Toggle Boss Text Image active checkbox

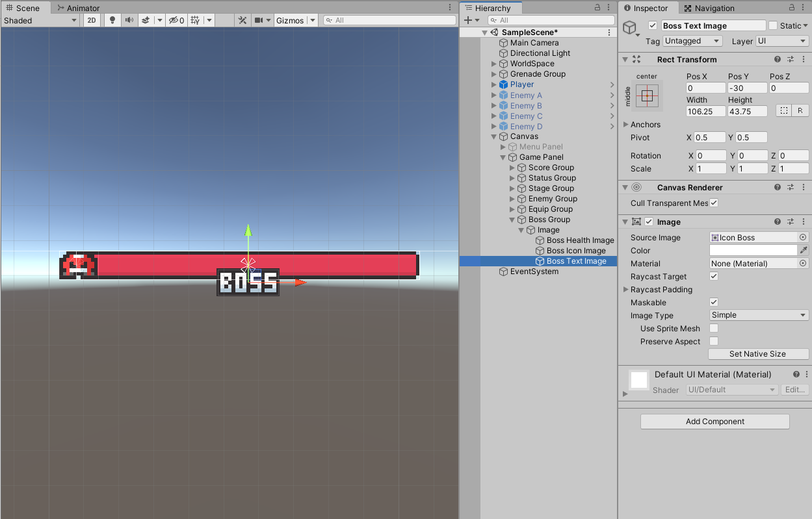653,26
